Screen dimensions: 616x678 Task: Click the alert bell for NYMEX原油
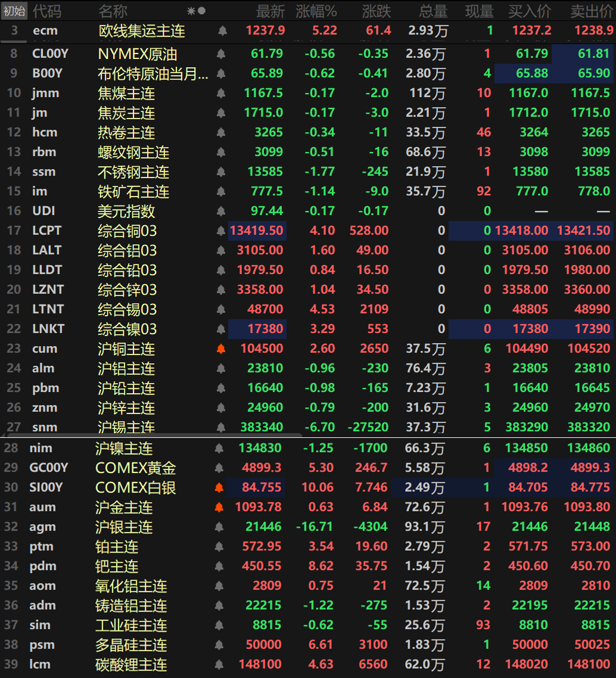click(x=221, y=54)
